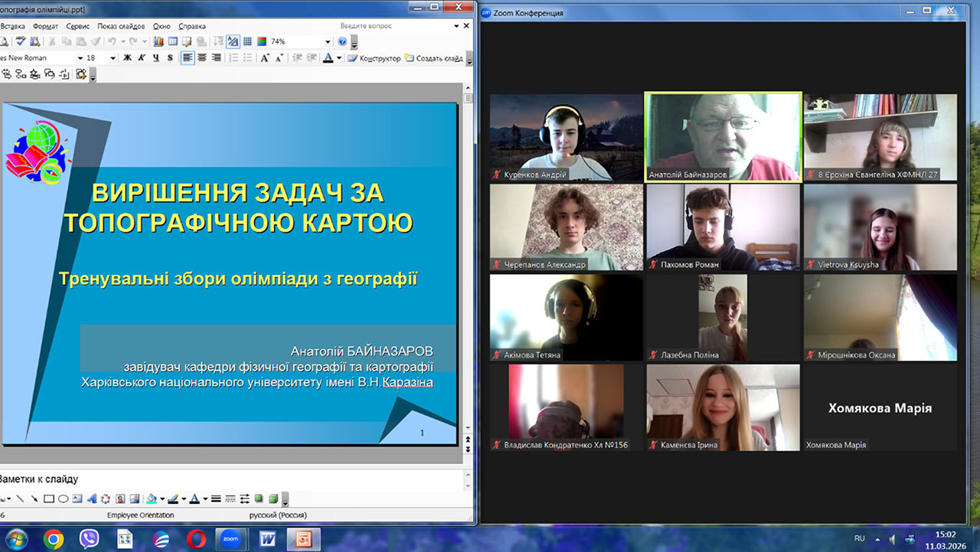Viewport: 980px width, 552px height.
Task: Click the fill color bucket swatch
Action: [151, 499]
